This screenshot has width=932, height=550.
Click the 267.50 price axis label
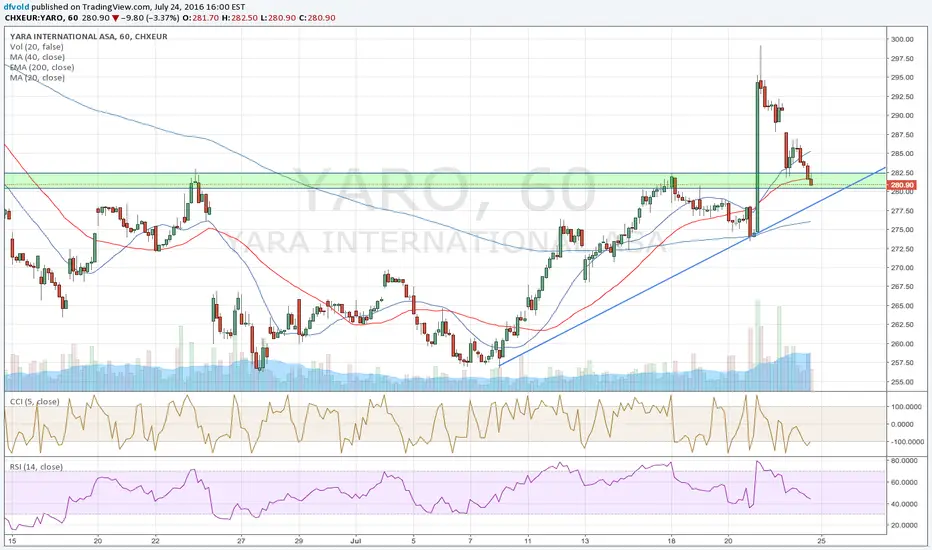pyautogui.click(x=902, y=287)
